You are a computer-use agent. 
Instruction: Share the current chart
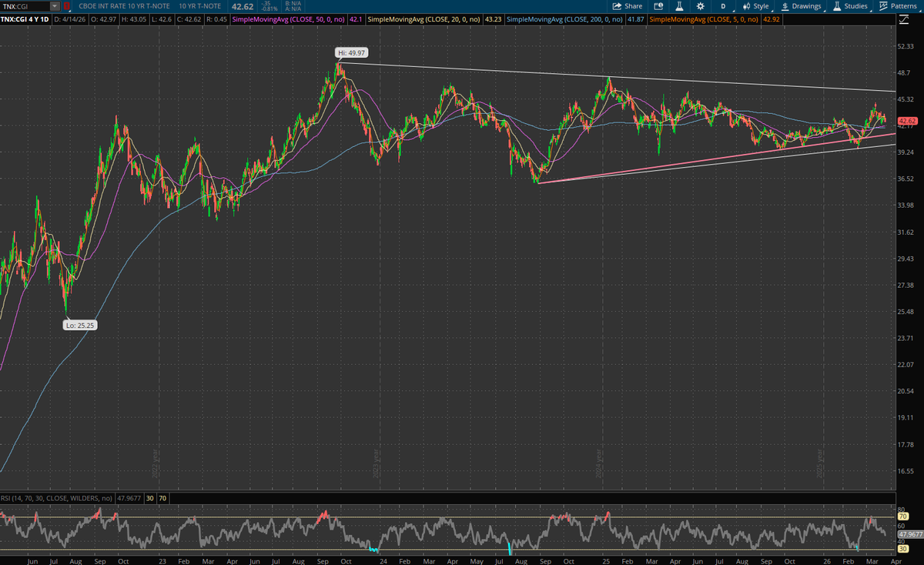click(628, 6)
